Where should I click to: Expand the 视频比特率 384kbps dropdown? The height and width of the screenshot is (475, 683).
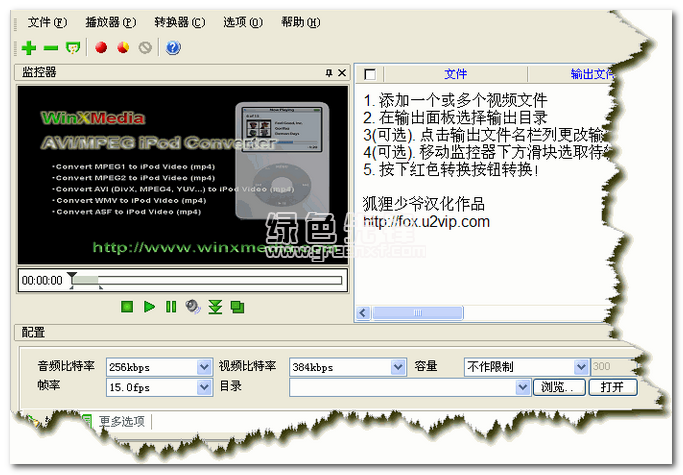(x=398, y=367)
